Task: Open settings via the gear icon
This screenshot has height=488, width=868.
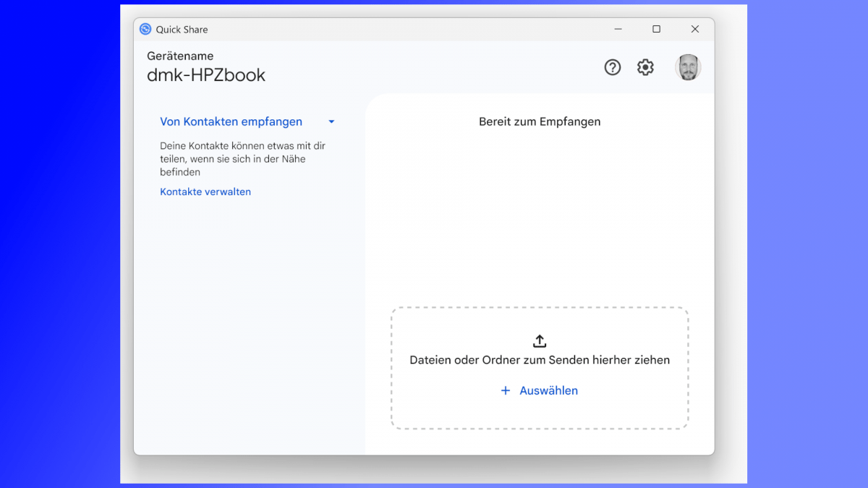Action: 645,67
